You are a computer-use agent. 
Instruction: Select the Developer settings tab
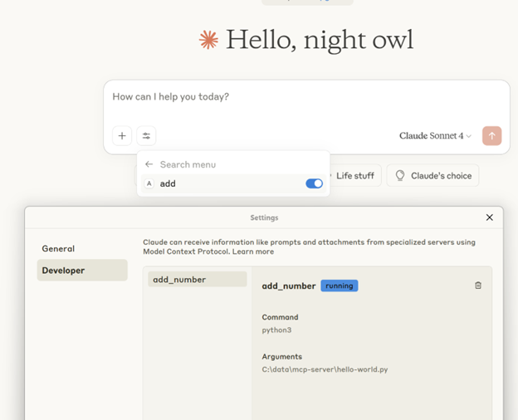point(82,271)
